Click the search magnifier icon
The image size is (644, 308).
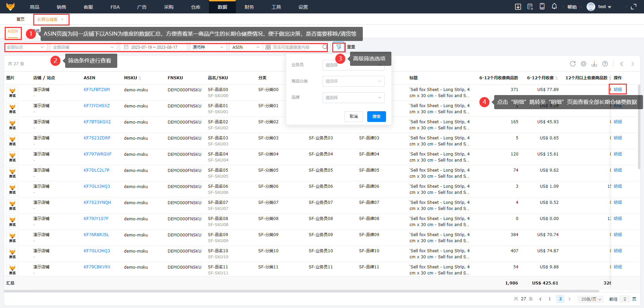click(x=325, y=47)
